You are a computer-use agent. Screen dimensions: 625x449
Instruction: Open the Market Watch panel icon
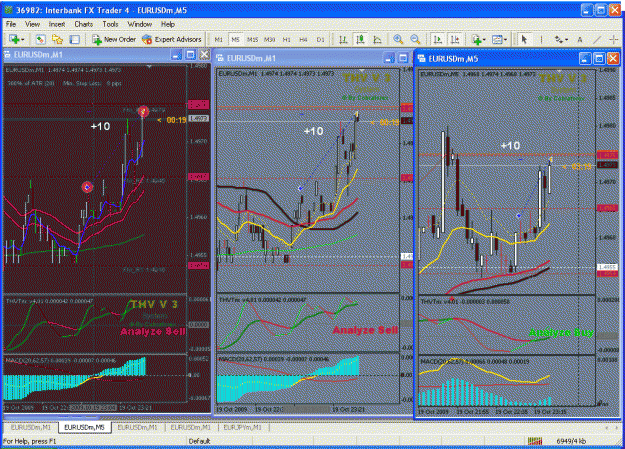40,39
